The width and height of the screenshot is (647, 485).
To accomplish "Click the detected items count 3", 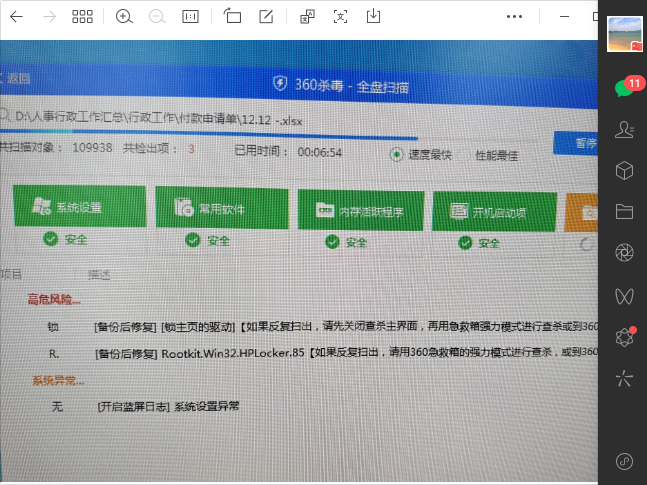I will click(191, 149).
